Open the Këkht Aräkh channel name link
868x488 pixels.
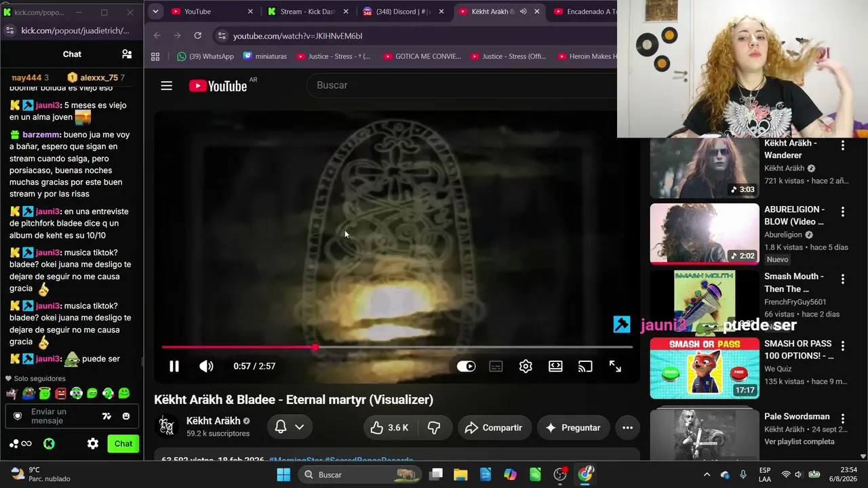click(214, 421)
